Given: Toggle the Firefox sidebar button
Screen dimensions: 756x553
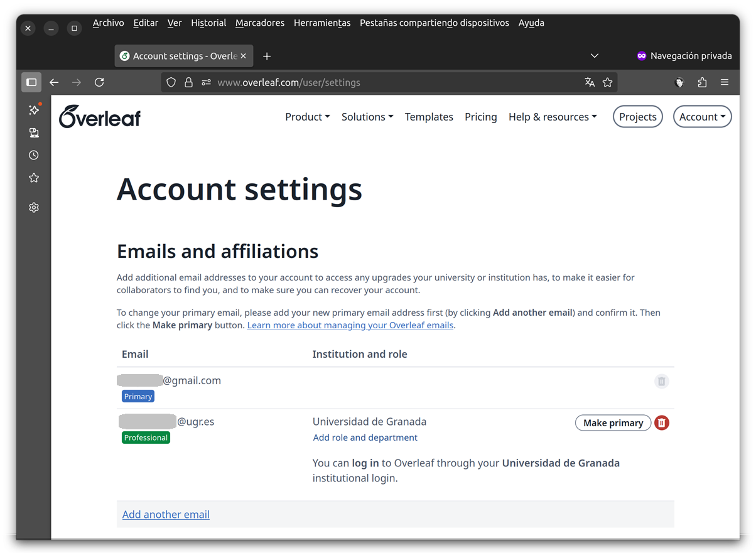Looking at the screenshot, I should tap(31, 82).
